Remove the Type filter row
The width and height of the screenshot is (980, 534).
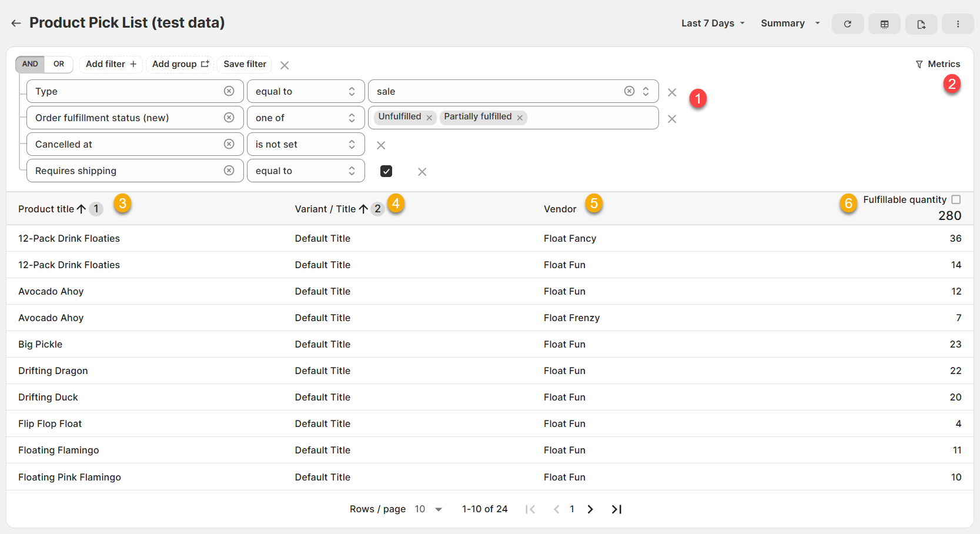pyautogui.click(x=672, y=92)
